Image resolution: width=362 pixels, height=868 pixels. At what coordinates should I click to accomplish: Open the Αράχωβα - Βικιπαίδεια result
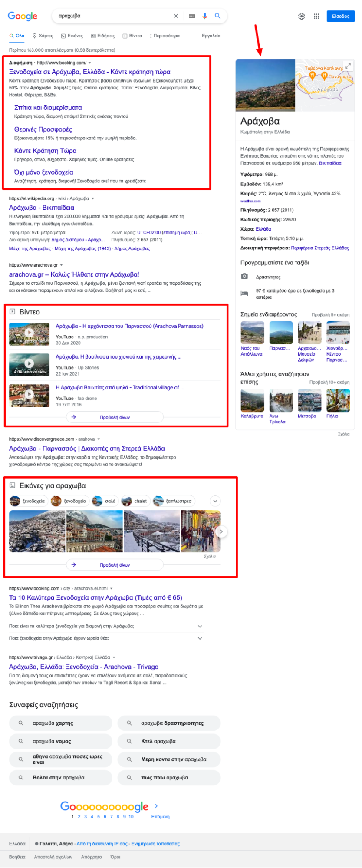click(42, 208)
